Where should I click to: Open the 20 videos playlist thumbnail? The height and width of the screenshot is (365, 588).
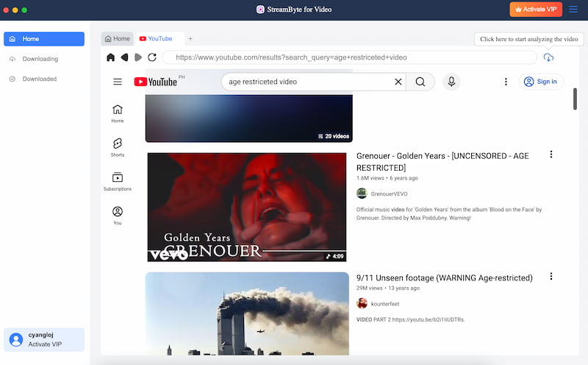click(x=249, y=118)
